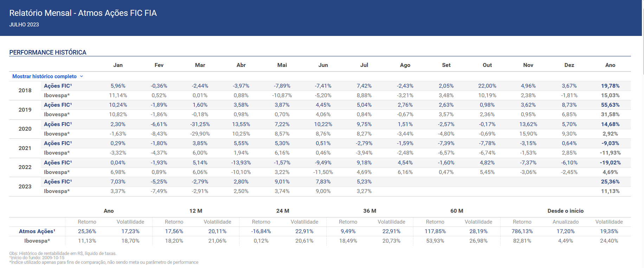Expand the chevron beside Mostrar histórico completo
The width and height of the screenshot is (644, 268).
click(82, 76)
